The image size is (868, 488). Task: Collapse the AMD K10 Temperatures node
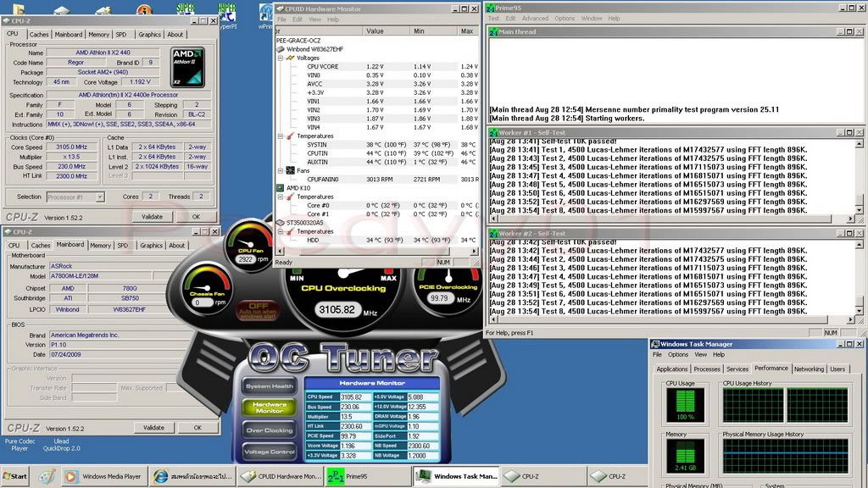click(280, 197)
